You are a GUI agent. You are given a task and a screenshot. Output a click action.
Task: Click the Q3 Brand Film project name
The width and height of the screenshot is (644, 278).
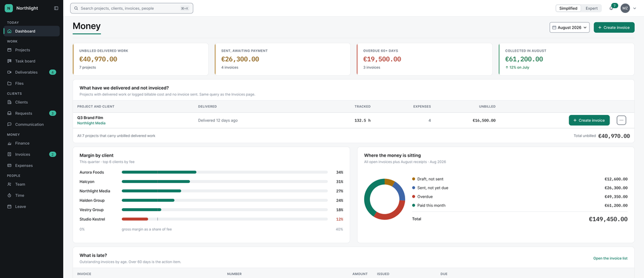(90, 118)
